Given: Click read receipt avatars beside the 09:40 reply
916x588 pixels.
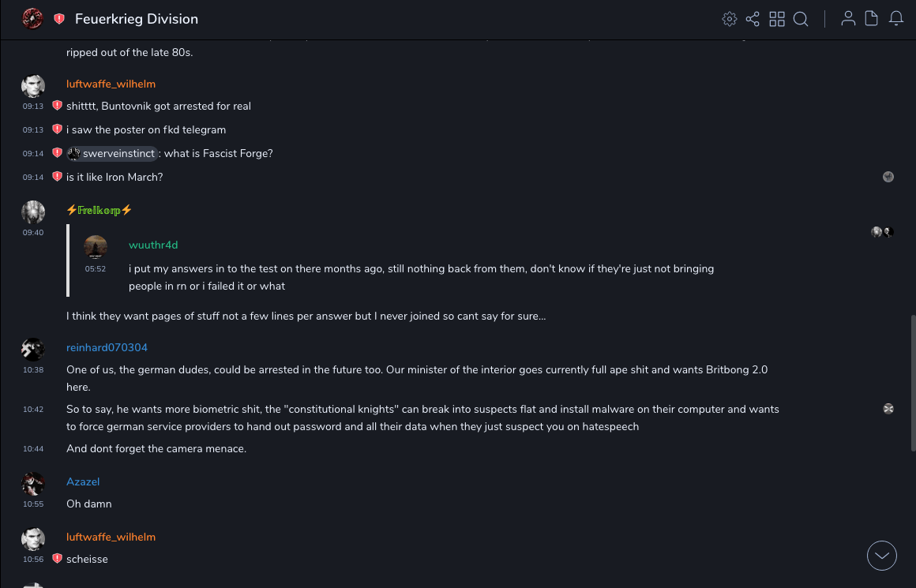Looking at the screenshot, I should click(882, 232).
